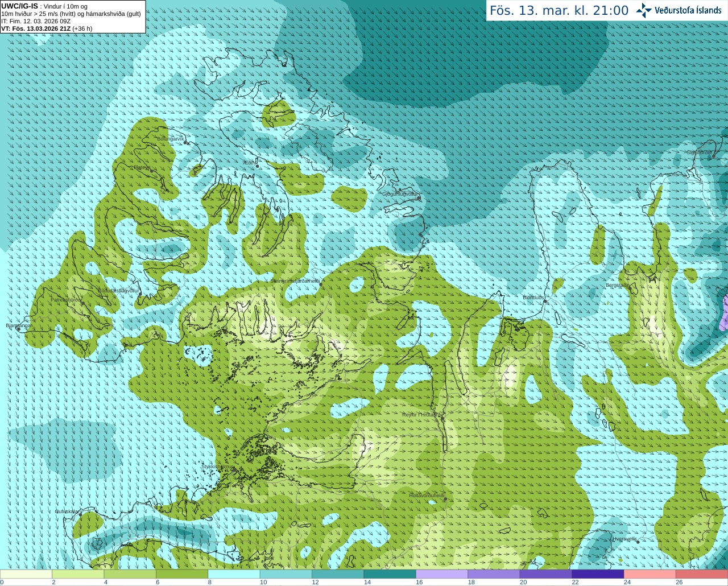The height and width of the screenshot is (586, 728).
Task: Click the Patreksfjörður station label
Action: click(x=66, y=300)
